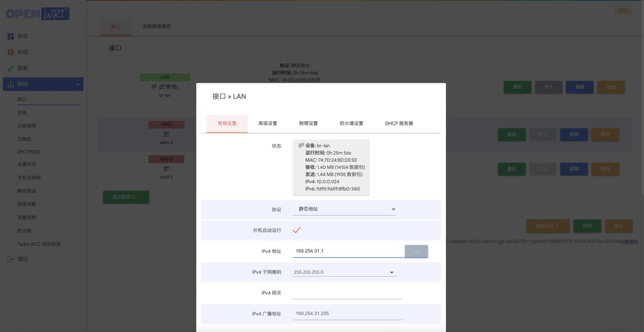Open the DHCP 服务器 tab
The image size is (644, 332).
point(399,123)
